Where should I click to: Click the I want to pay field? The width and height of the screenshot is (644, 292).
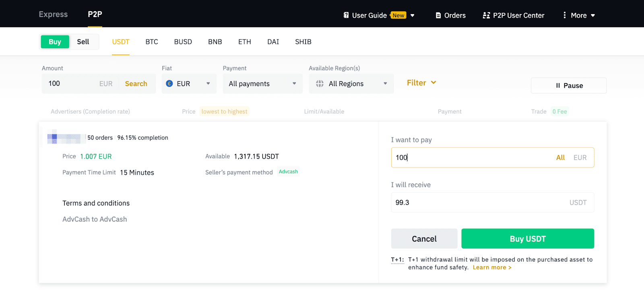tap(471, 158)
